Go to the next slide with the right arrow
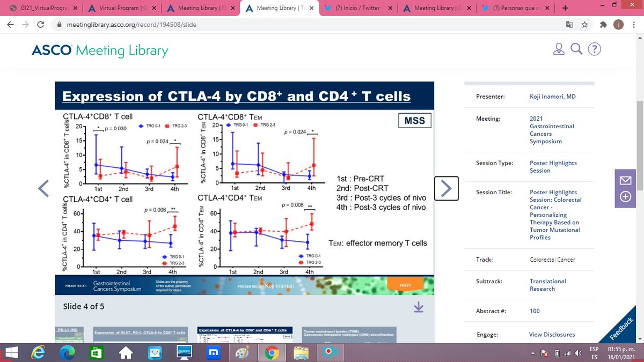The height and width of the screenshot is (362, 644). [x=447, y=187]
